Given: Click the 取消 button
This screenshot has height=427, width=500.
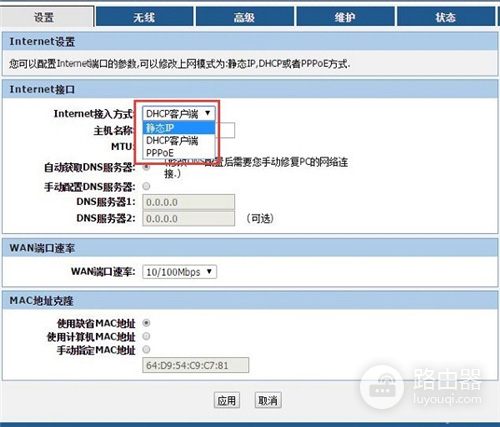Looking at the screenshot, I should pos(268,400).
